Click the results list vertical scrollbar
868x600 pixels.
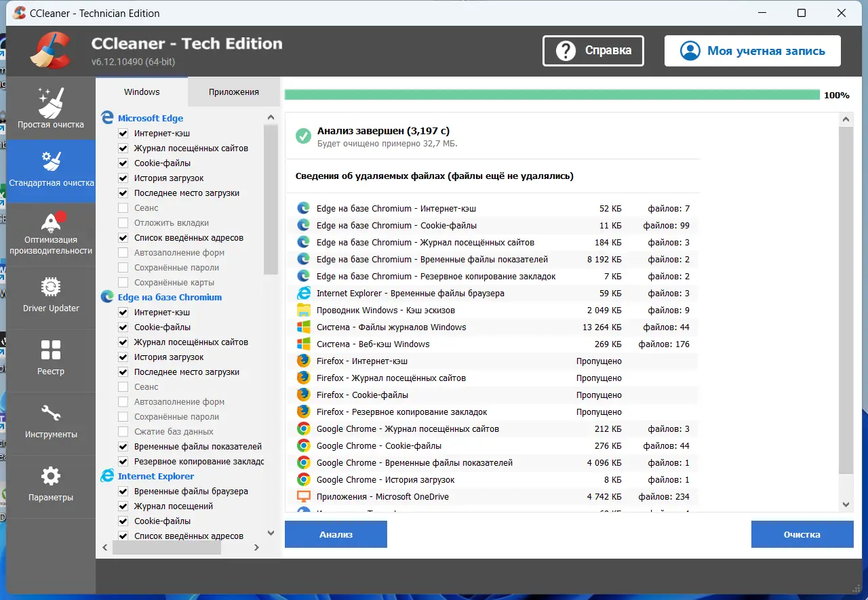[846, 300]
